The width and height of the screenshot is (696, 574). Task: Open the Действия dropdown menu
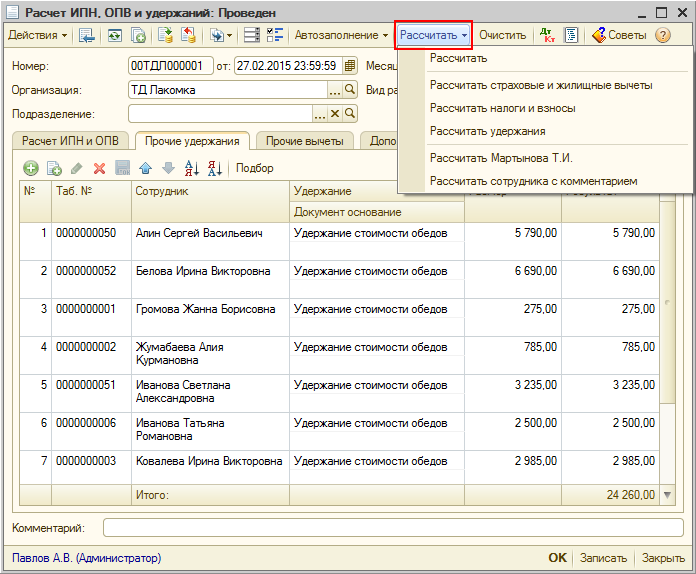pos(37,35)
